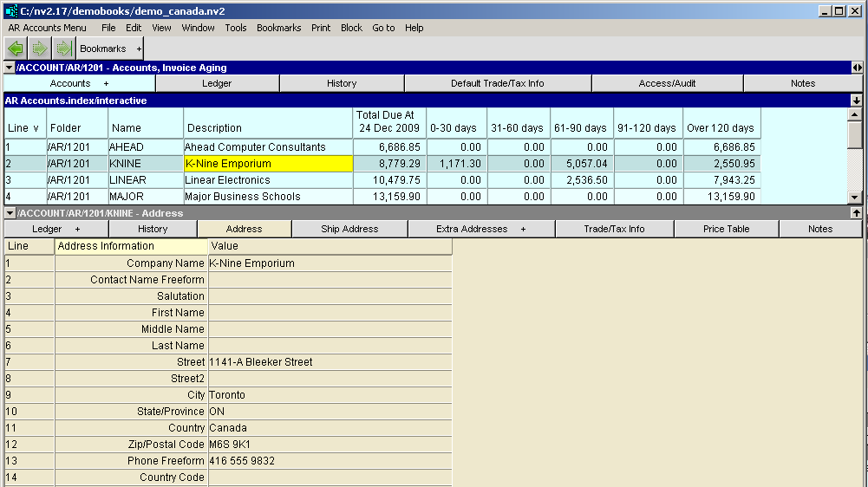The image size is (868, 487).
Task: Click the green back arrow icon
Action: [x=16, y=49]
